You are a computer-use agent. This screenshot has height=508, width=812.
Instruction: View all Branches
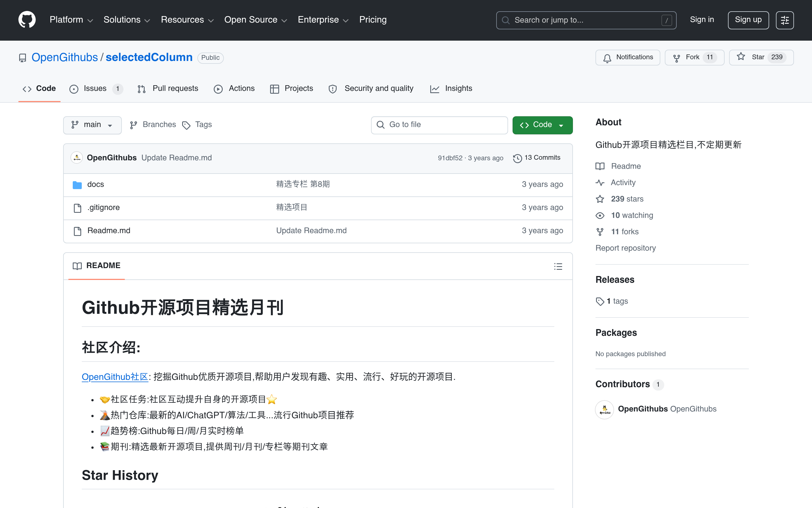153,125
